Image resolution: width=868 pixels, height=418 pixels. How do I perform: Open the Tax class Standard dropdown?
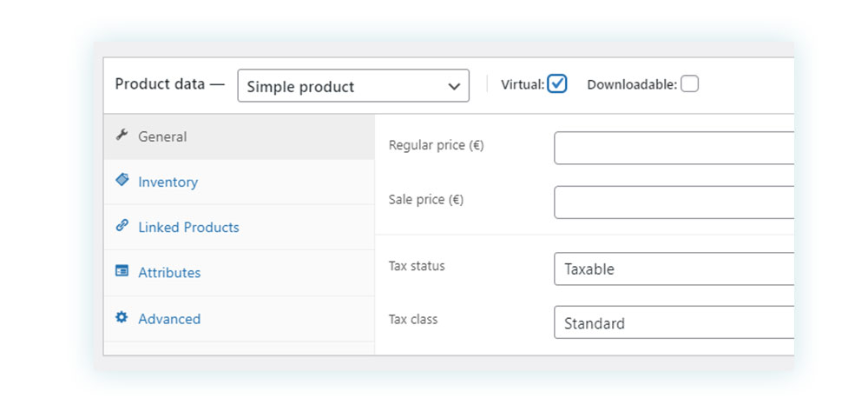point(674,322)
